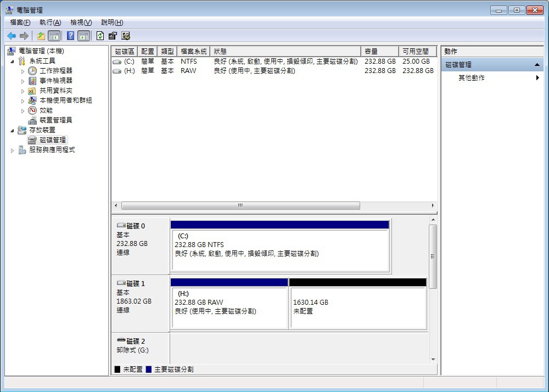549x392 pixels.
Task: Click the disk view vertical scrollbar thumb
Action: click(x=433, y=256)
